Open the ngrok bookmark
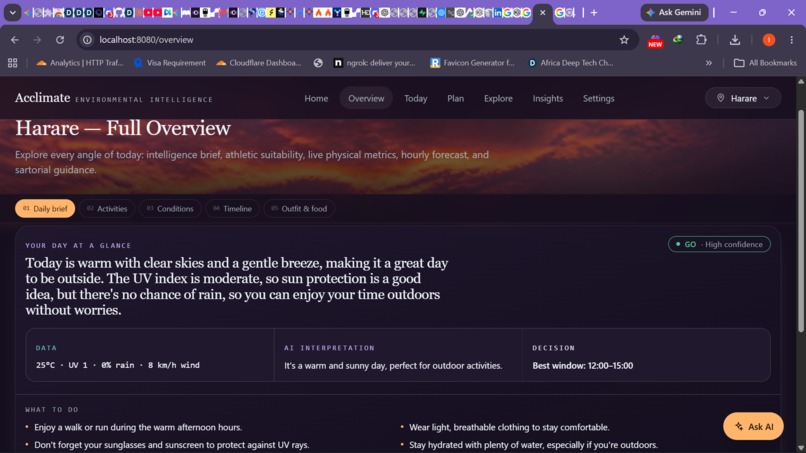The width and height of the screenshot is (806, 453). pos(374,63)
